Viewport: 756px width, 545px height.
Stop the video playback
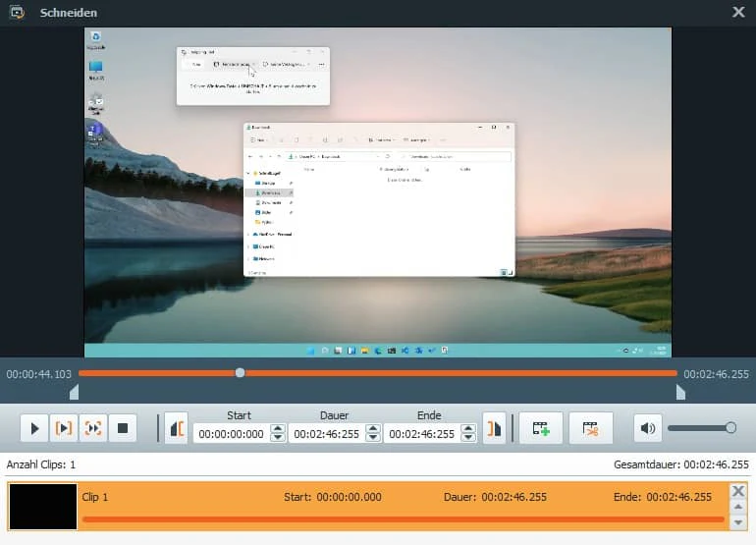click(x=123, y=428)
